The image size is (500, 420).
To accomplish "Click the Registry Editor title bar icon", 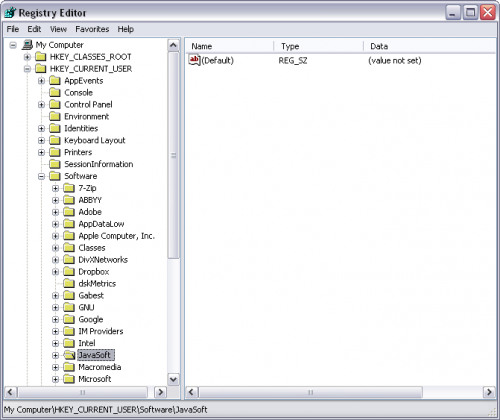I will (10, 13).
